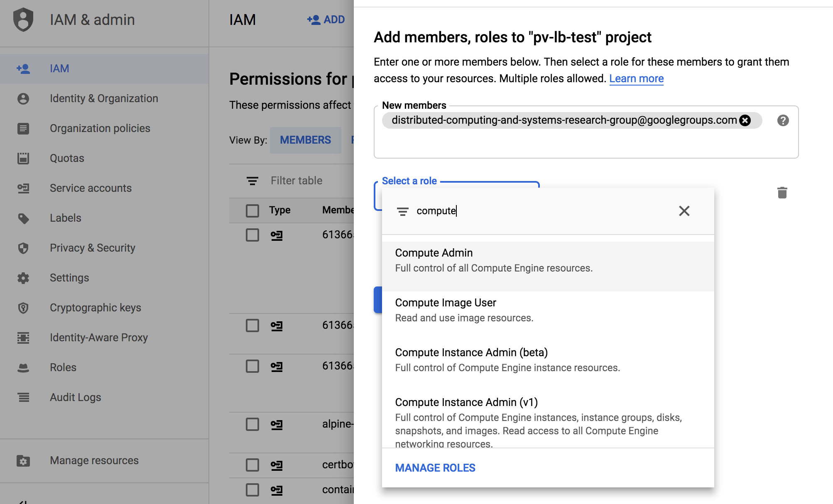Viewport: 833px width, 504px height.
Task: Click the Privacy & Security shield icon
Action: (23, 248)
